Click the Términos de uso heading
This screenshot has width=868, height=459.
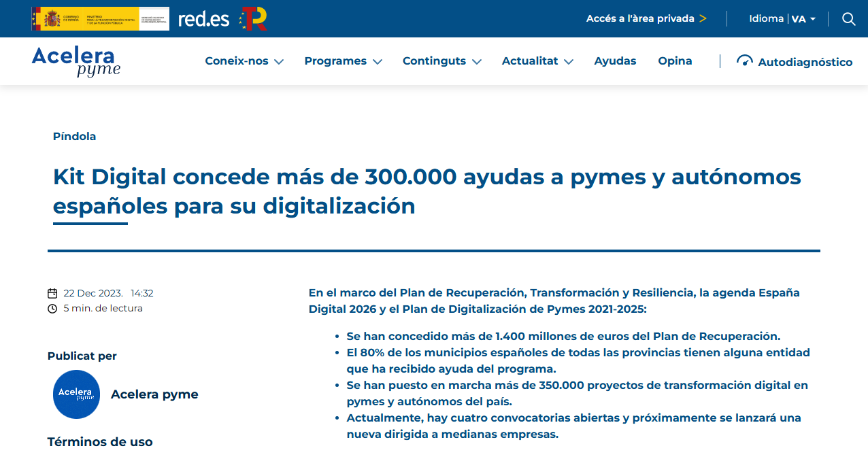pyautogui.click(x=100, y=442)
